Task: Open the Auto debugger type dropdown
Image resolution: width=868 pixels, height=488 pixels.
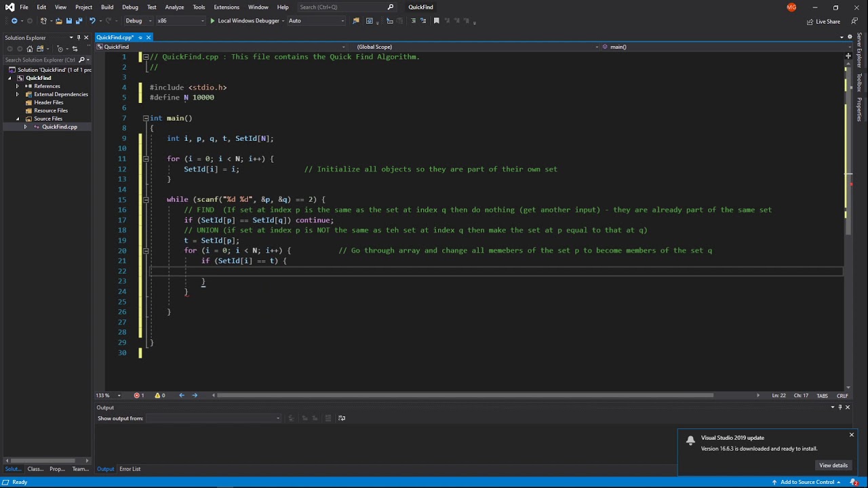Action: point(316,21)
